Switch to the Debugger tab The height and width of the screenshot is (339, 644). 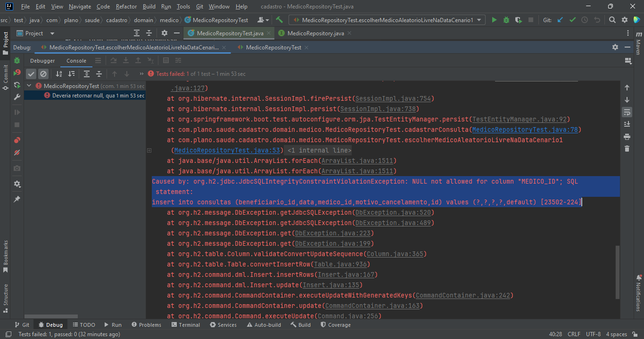point(42,61)
